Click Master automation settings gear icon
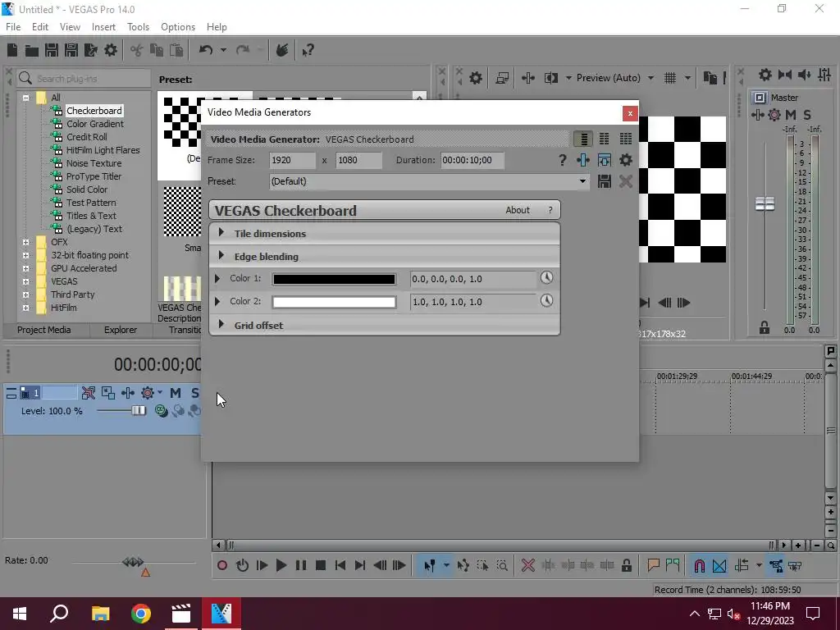This screenshot has height=630, width=840. point(774,115)
